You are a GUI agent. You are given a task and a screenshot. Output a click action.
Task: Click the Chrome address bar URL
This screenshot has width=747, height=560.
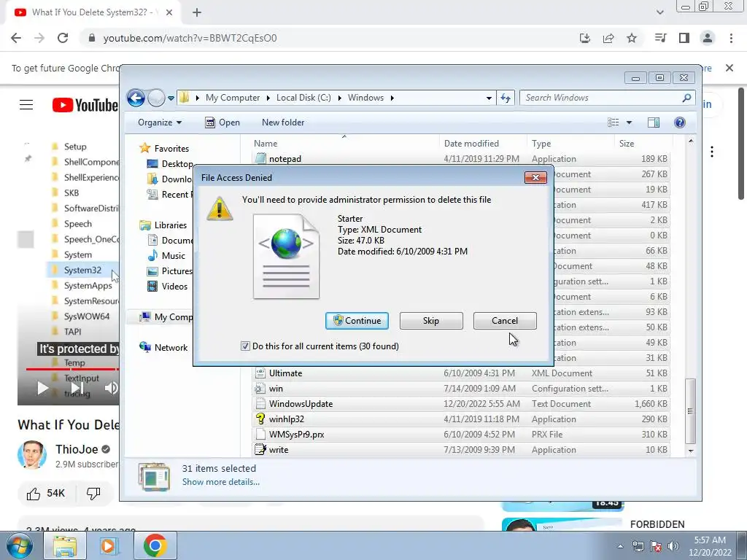pyautogui.click(x=190, y=38)
